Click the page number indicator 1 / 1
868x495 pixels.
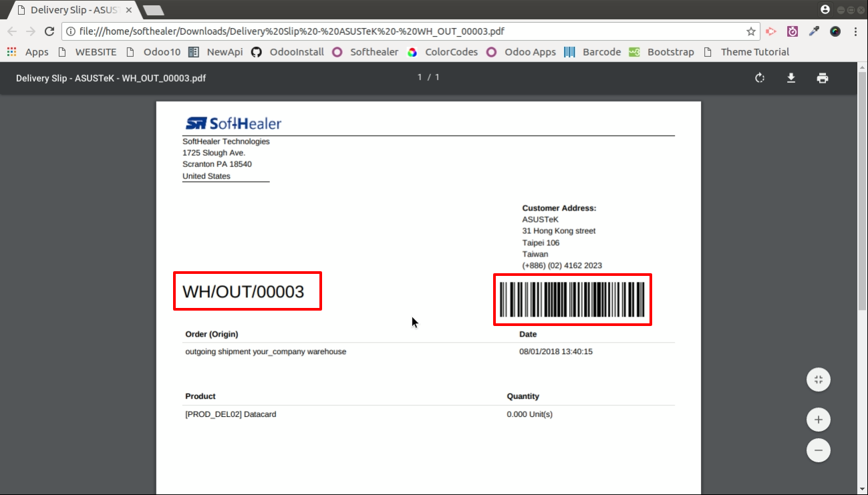pos(428,77)
